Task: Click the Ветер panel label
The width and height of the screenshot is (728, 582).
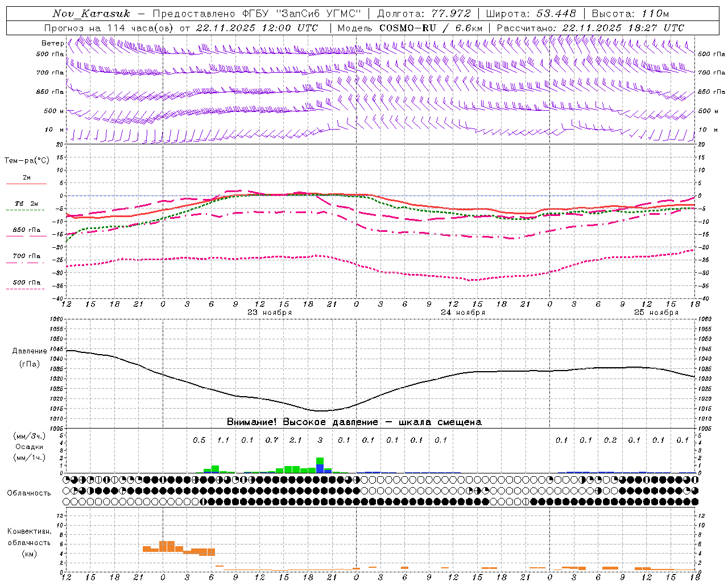Action: pos(52,43)
